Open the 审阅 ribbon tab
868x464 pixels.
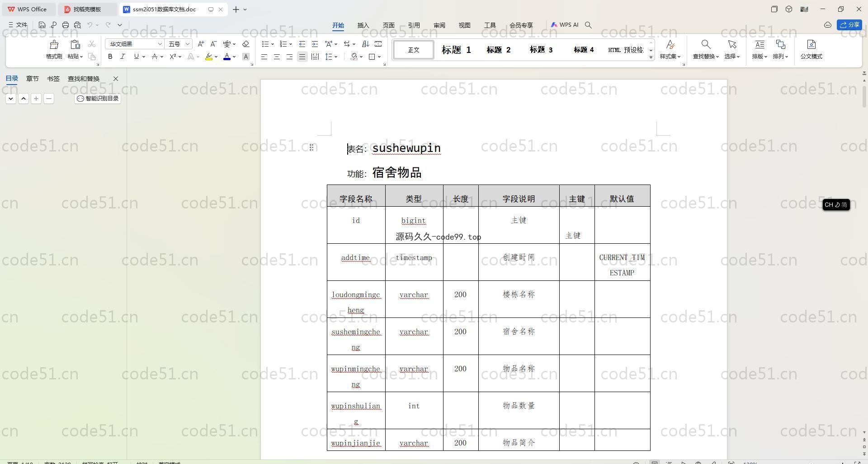click(x=439, y=25)
